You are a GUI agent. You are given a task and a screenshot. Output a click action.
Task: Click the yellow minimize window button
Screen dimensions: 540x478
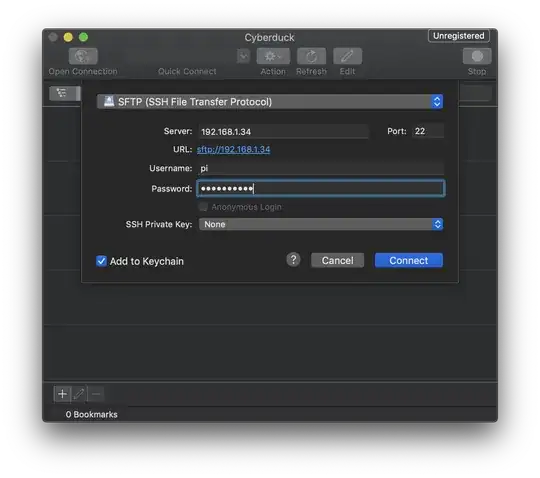68,37
